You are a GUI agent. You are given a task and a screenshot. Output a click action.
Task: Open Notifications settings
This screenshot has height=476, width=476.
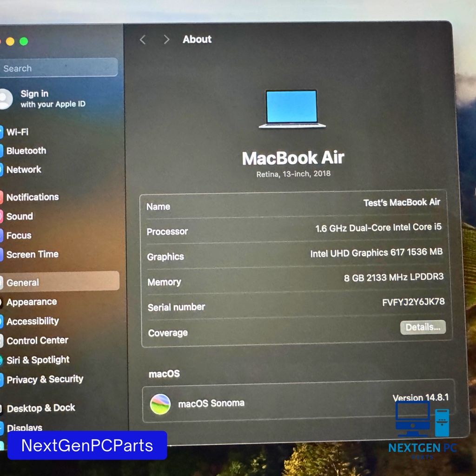(x=33, y=197)
